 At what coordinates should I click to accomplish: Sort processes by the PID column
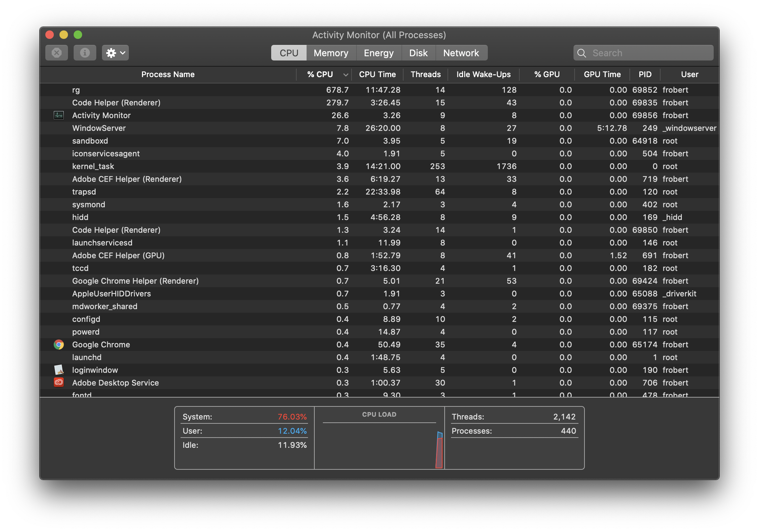(x=645, y=74)
